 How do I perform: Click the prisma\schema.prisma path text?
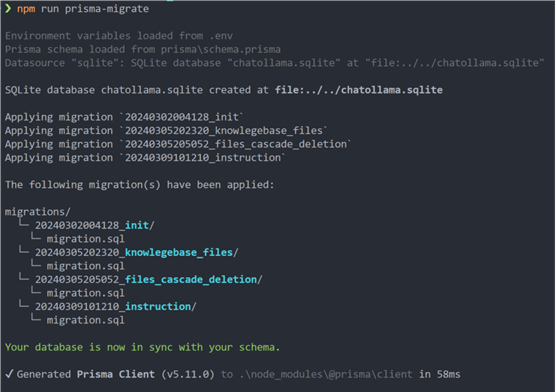click(x=221, y=49)
